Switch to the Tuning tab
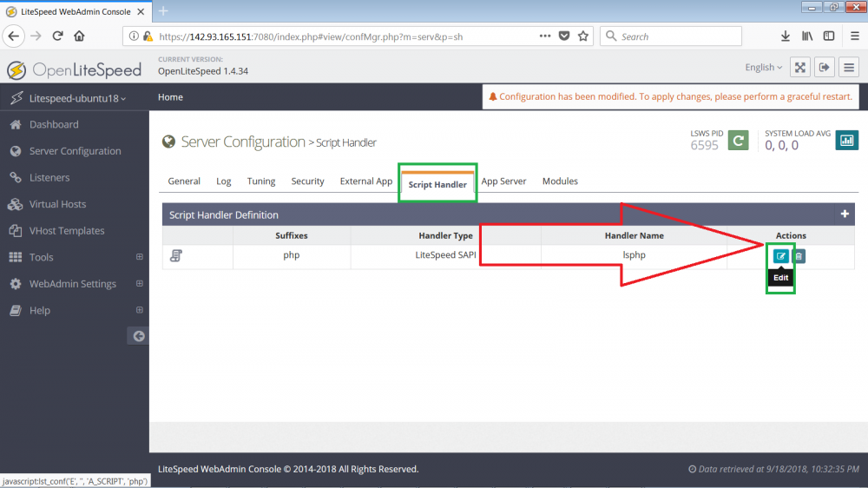 coord(260,181)
